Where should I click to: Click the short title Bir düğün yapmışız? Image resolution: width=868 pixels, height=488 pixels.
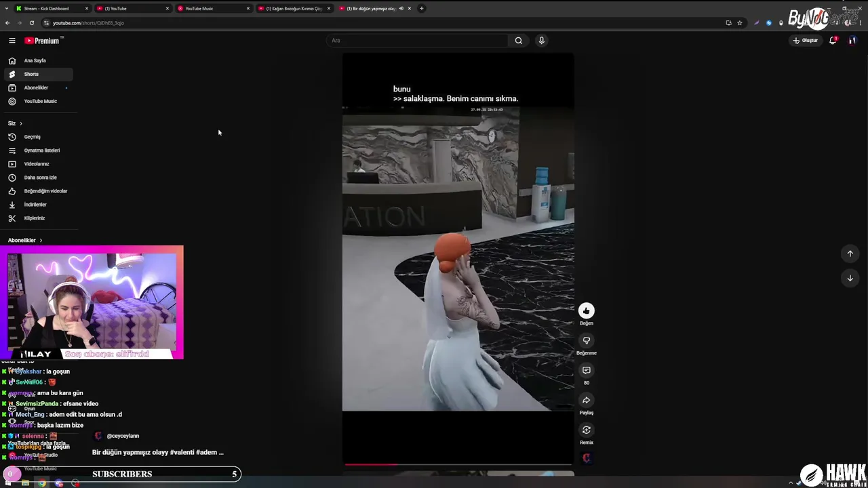(158, 452)
